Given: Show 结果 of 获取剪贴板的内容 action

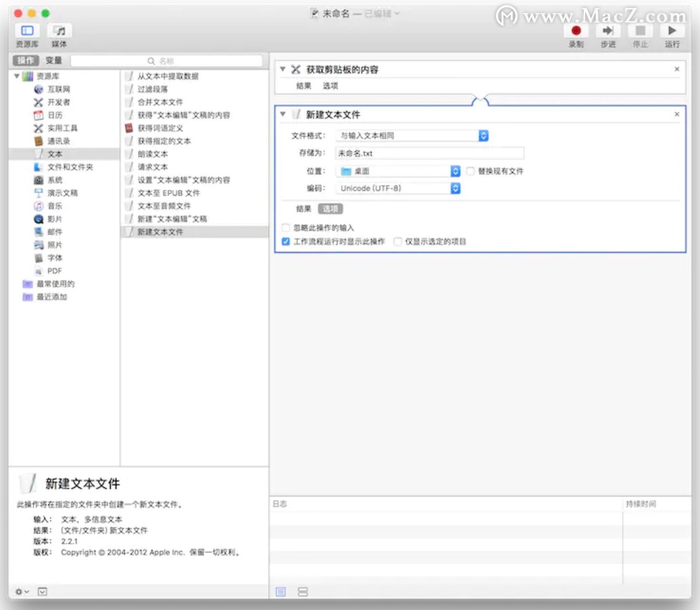Looking at the screenshot, I should 304,86.
